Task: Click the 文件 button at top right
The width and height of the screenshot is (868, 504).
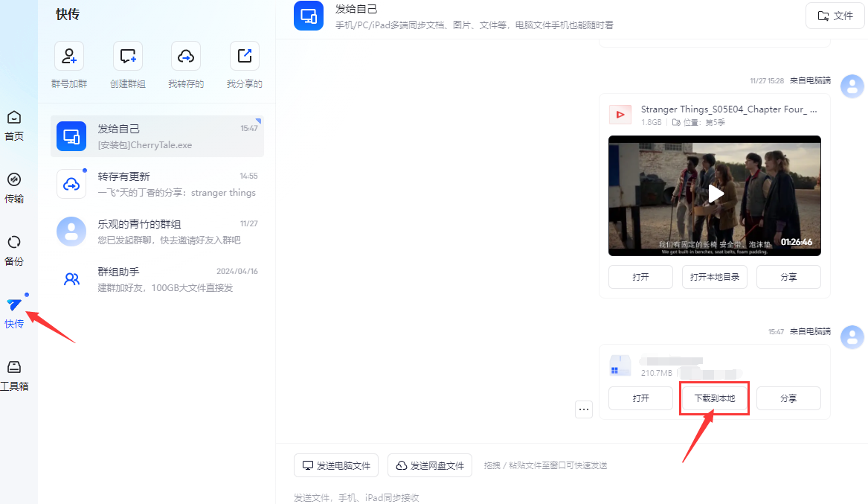Action: coord(835,15)
